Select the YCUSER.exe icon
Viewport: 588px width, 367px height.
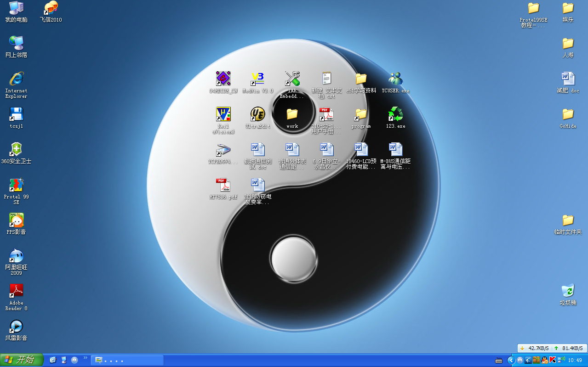[x=395, y=79]
